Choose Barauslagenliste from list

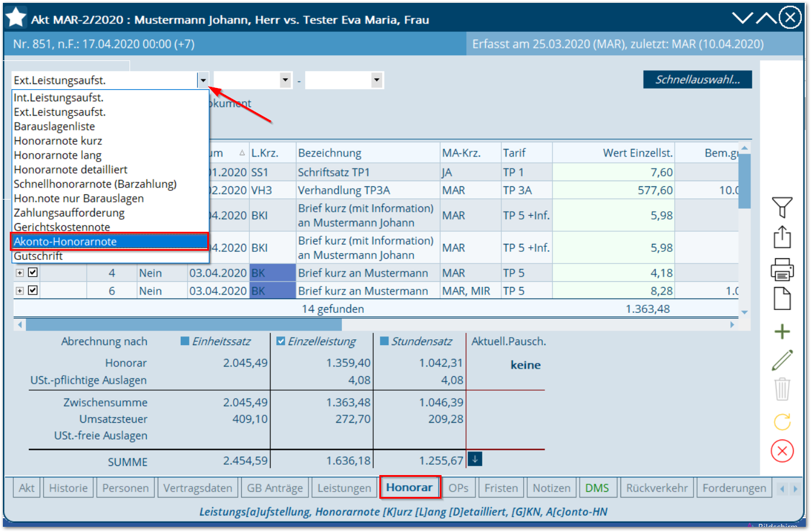coord(110,127)
